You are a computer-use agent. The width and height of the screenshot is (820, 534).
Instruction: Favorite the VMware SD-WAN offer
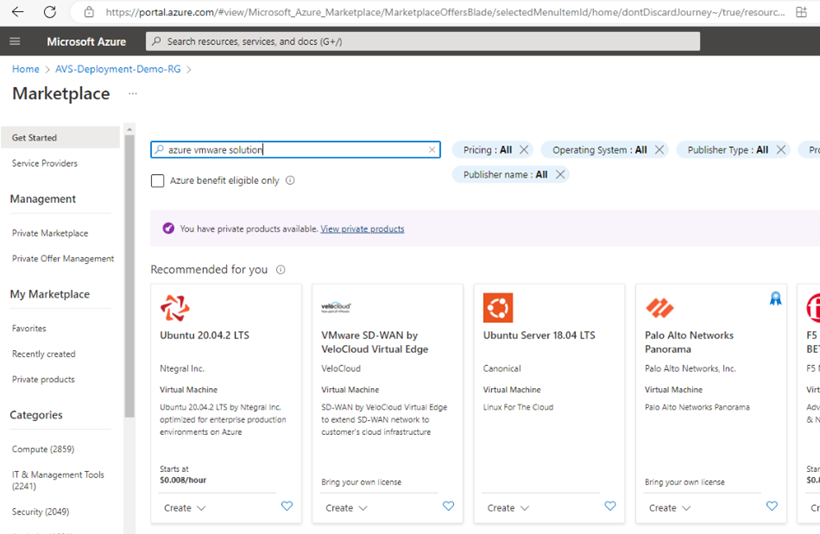pyautogui.click(x=448, y=507)
